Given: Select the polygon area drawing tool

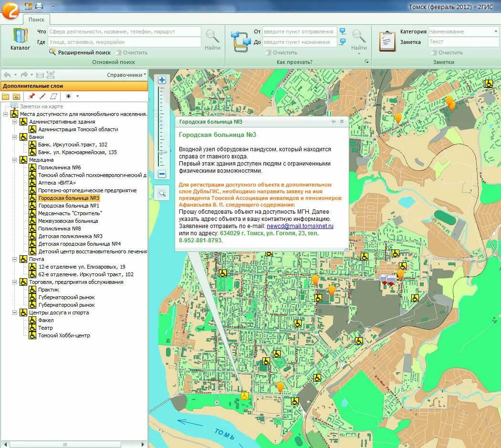Looking at the screenshot, I should pyautogui.click(x=53, y=96).
